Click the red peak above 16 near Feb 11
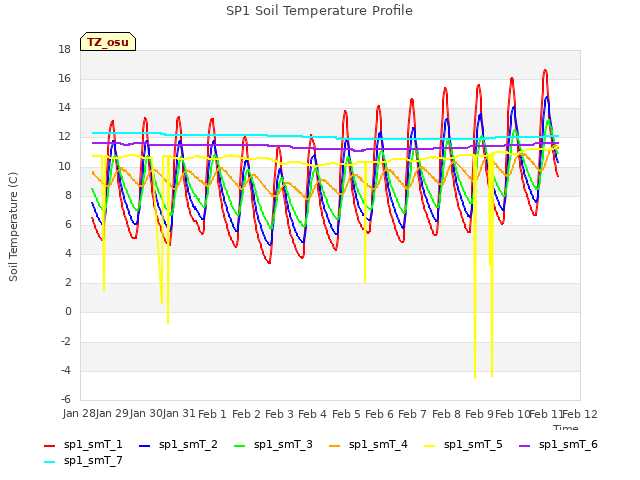 [x=545, y=71]
